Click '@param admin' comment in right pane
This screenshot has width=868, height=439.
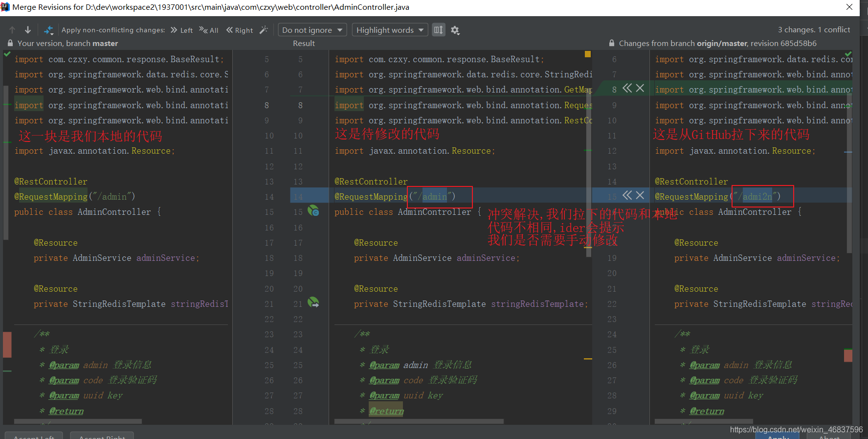pyautogui.click(x=736, y=365)
